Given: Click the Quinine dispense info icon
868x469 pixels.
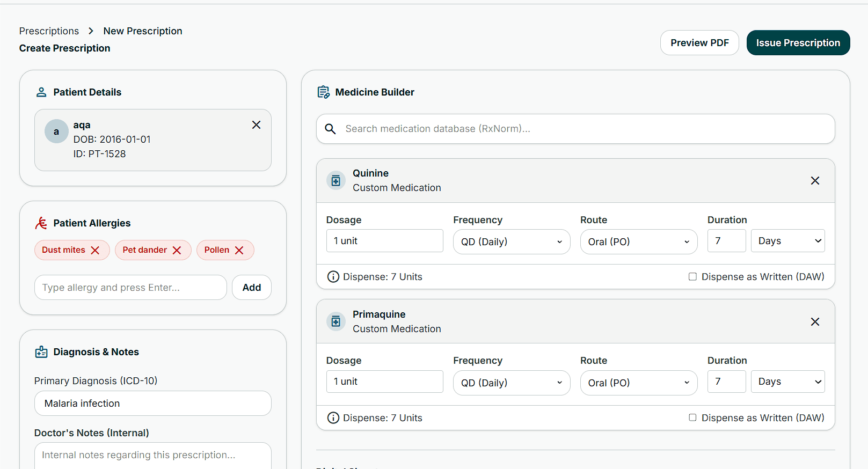Looking at the screenshot, I should 333,277.
